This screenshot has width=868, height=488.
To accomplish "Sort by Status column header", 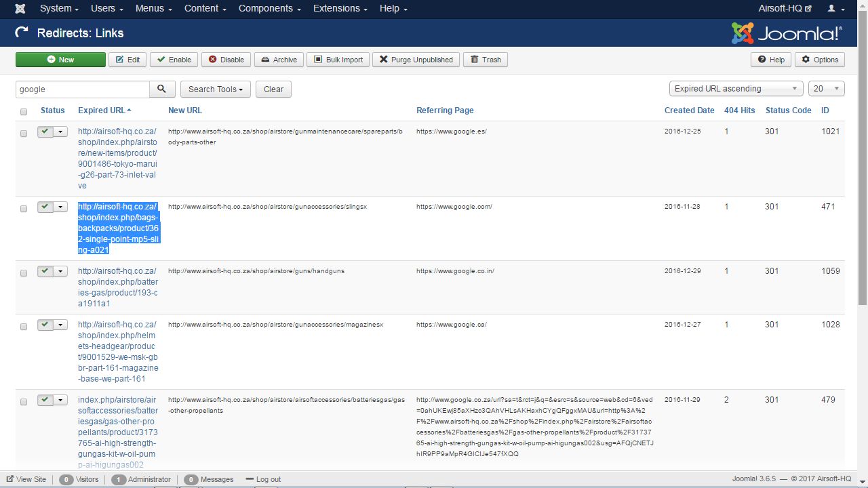I will click(x=53, y=110).
